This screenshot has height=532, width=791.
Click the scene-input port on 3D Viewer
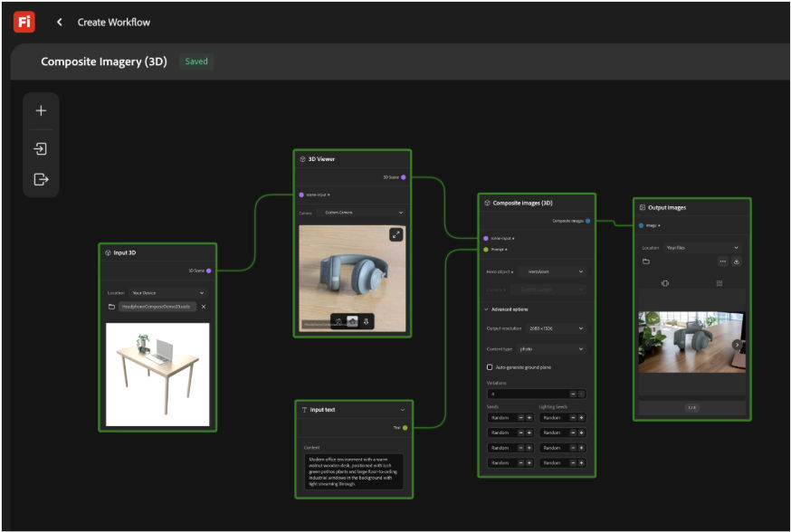coord(301,195)
